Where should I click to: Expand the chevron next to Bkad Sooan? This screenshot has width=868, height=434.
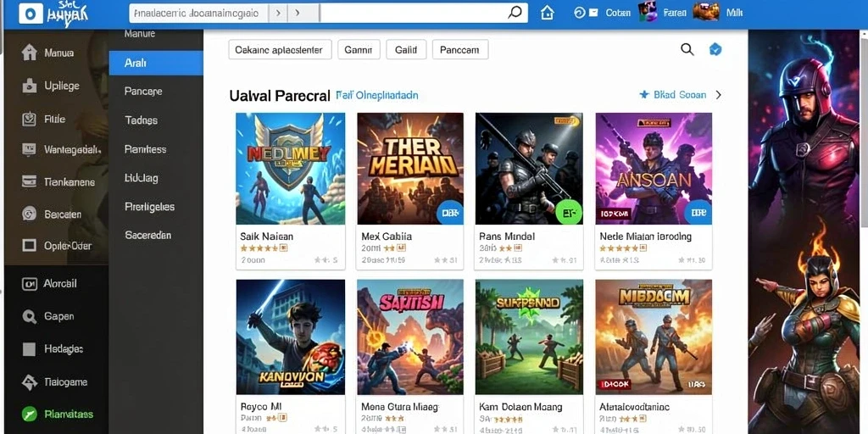tap(719, 95)
